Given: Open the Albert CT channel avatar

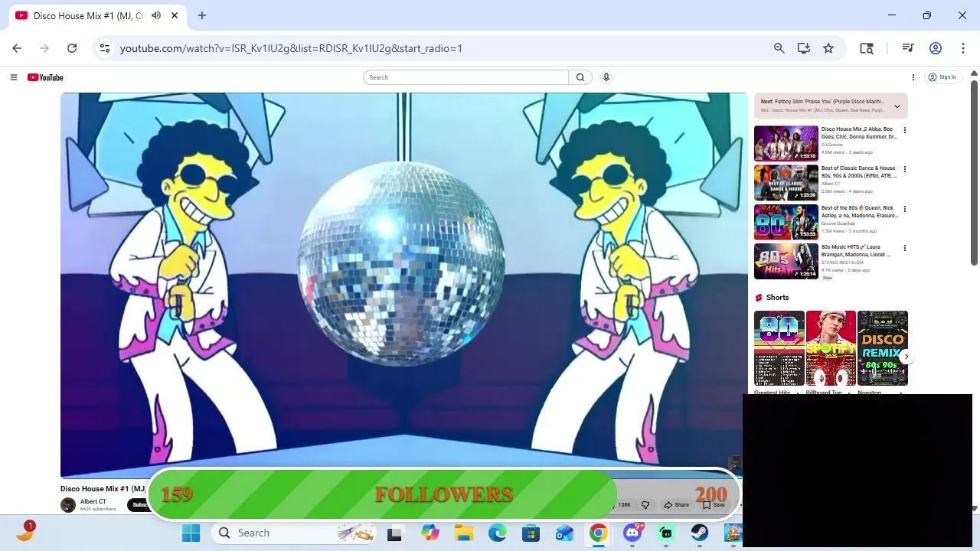Looking at the screenshot, I should [68, 505].
